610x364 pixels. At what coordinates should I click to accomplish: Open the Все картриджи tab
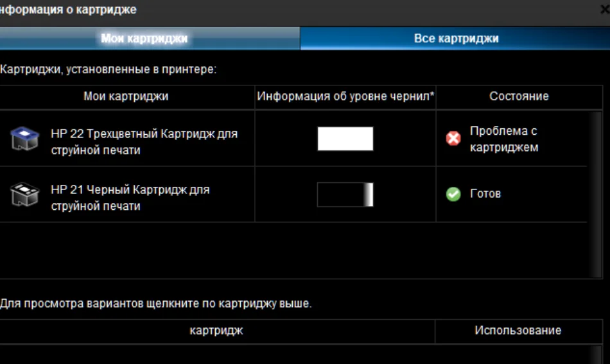455,39
